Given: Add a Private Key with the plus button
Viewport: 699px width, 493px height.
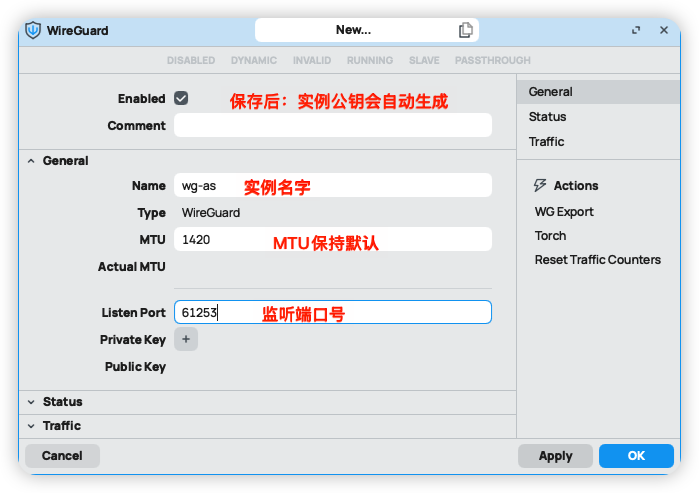Looking at the screenshot, I should coord(186,339).
